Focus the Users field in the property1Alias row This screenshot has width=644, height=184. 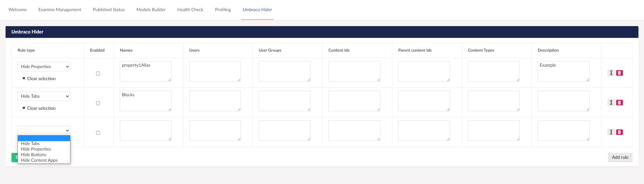coord(215,71)
